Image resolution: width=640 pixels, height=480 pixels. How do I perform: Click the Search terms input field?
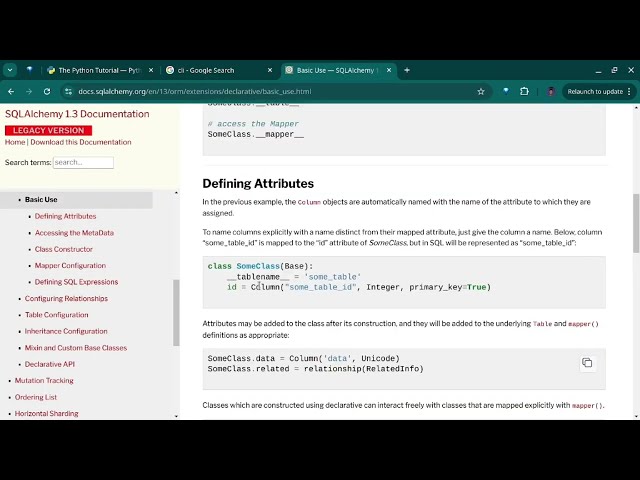83,162
